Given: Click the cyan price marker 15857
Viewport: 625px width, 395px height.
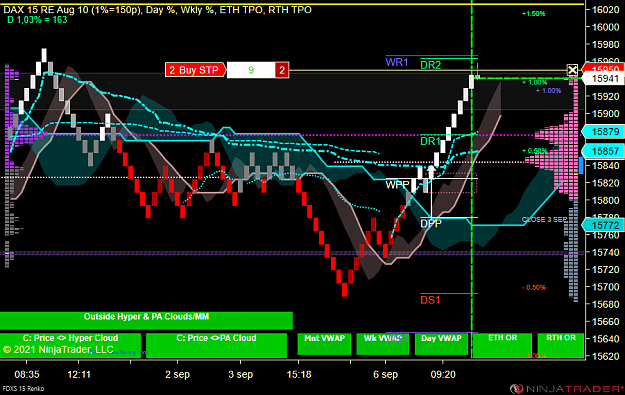Looking at the screenshot, I should [604, 151].
